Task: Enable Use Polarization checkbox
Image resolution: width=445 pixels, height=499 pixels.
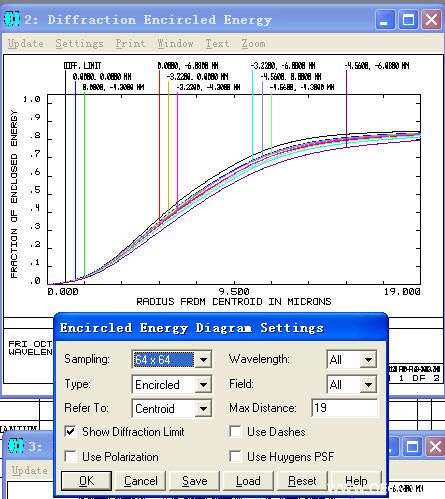Action: click(x=70, y=456)
